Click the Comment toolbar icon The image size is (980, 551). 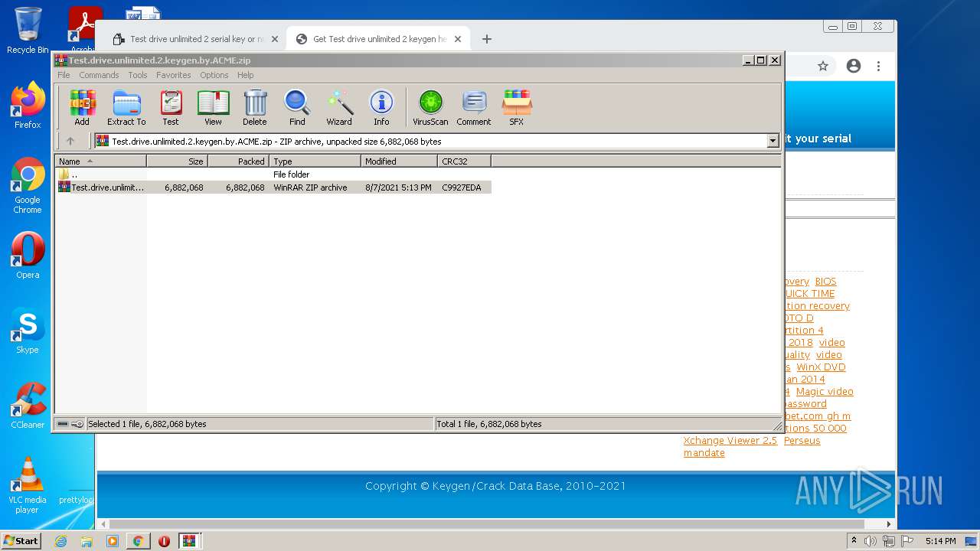[474, 107]
